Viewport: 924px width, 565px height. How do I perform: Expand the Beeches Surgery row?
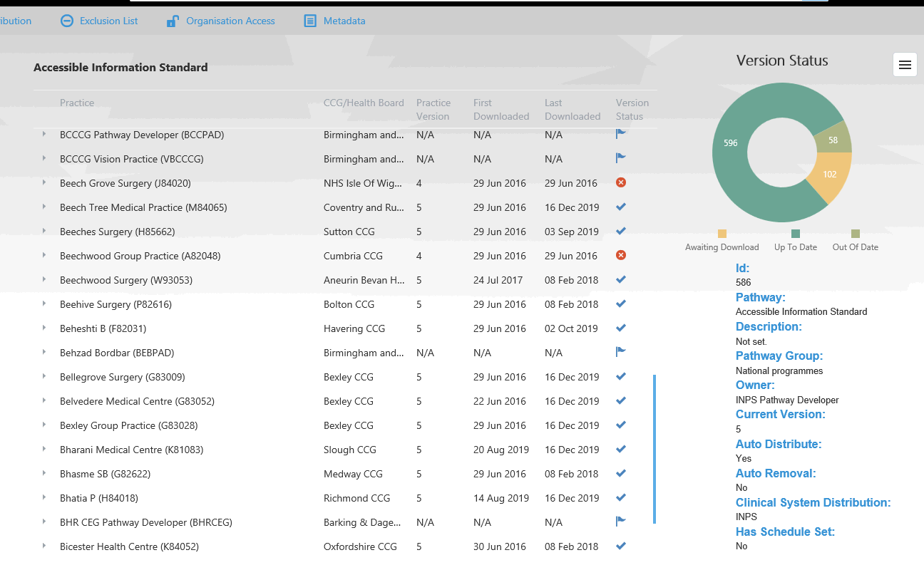tap(44, 232)
